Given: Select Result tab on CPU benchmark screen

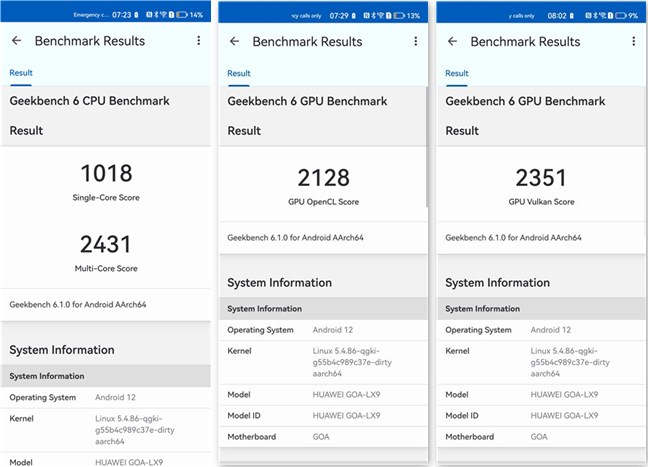Looking at the screenshot, I should click(x=21, y=73).
